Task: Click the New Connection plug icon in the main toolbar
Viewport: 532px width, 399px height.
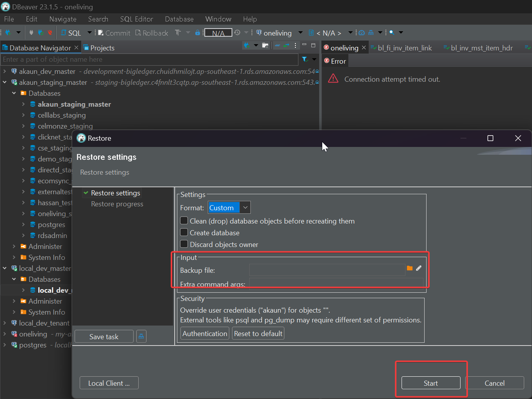Action: (x=8, y=33)
